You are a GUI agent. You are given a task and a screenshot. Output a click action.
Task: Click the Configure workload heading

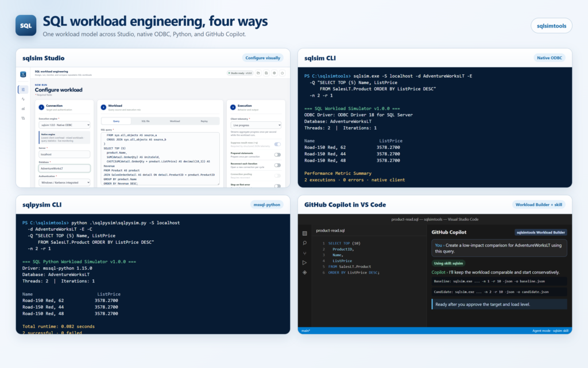(x=59, y=90)
